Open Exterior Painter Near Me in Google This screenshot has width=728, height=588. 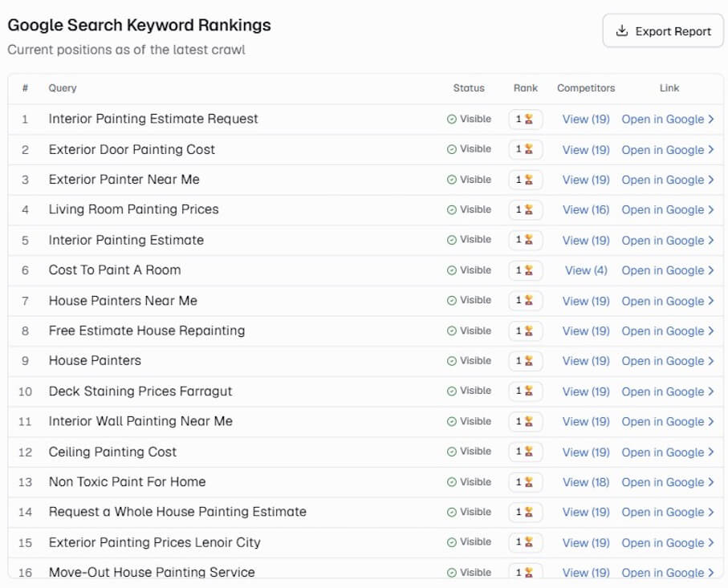[x=667, y=180]
